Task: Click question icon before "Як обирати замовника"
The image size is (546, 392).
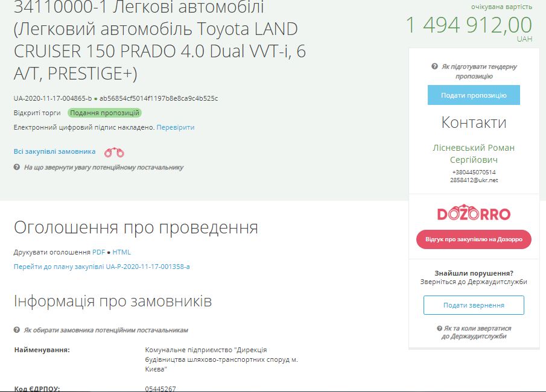Action: tap(17, 330)
